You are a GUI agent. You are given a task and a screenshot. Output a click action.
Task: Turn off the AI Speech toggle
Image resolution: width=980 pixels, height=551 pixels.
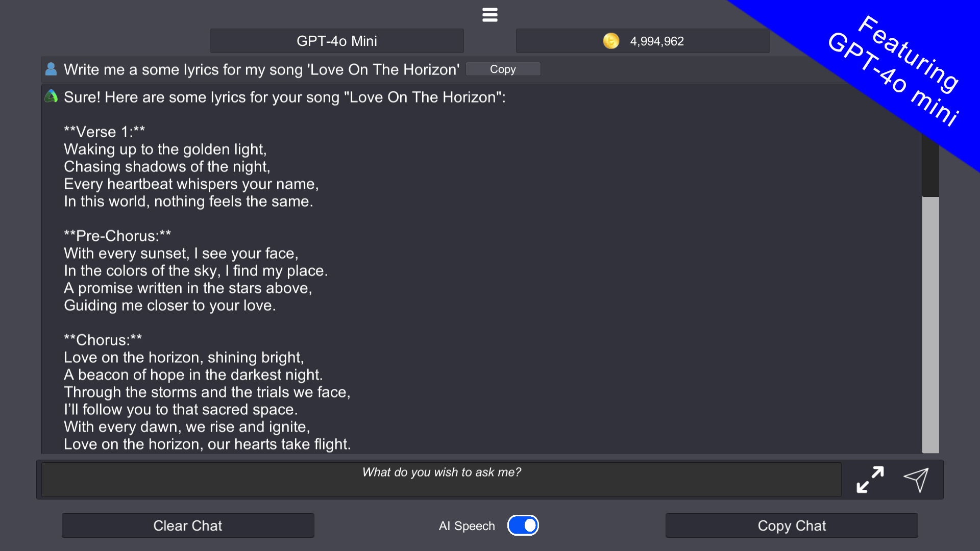coord(523,525)
